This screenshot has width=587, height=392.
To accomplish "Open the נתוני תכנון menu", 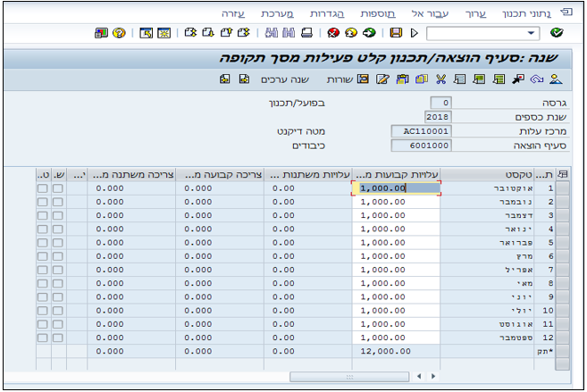I will 526,13.
